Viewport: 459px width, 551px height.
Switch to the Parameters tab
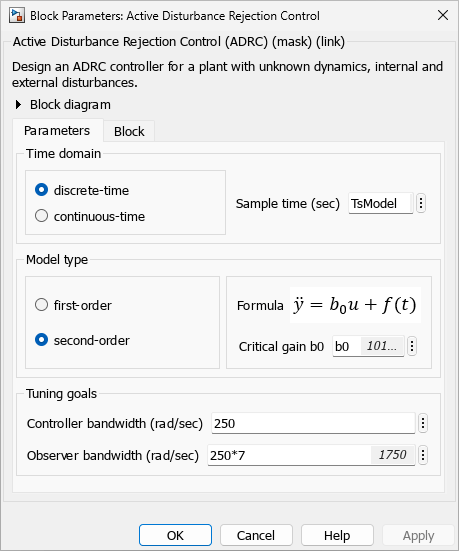pos(57,130)
